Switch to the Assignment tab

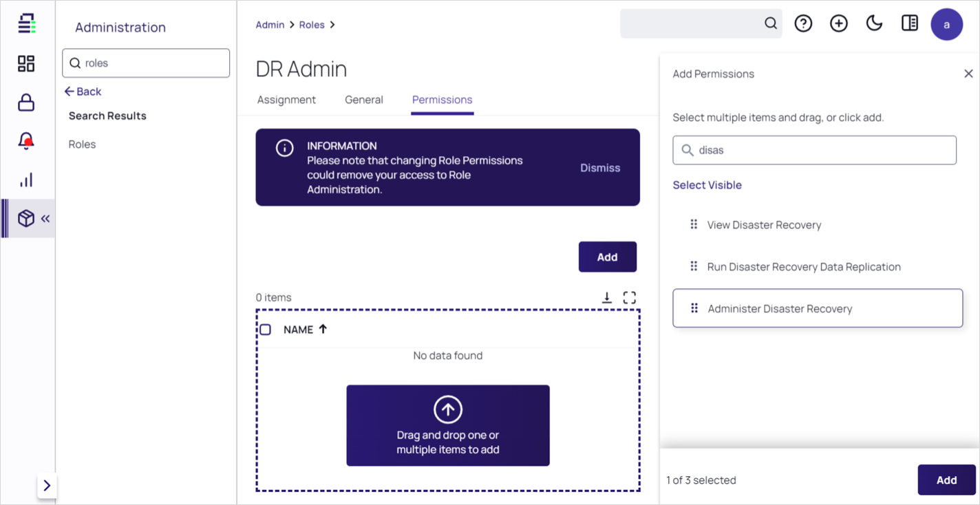286,100
